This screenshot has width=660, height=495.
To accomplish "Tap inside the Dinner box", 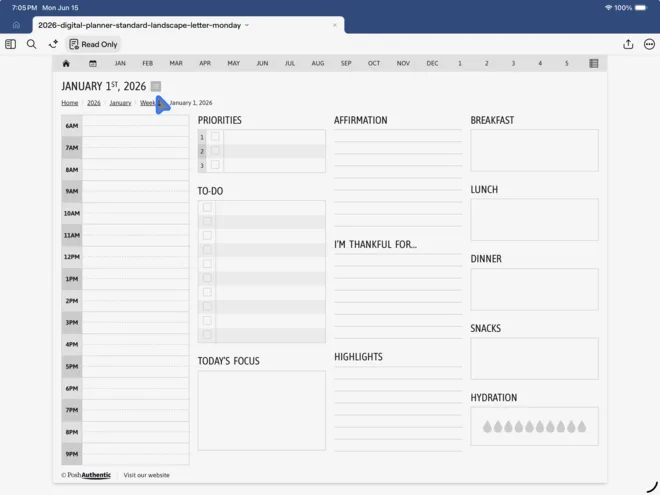I will (x=534, y=289).
